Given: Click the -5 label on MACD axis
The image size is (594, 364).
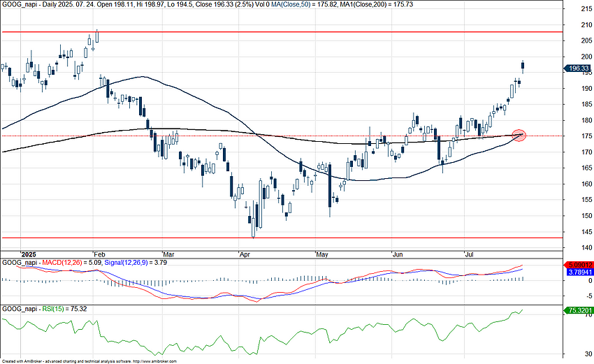Looking at the screenshot, I should (588, 296).
